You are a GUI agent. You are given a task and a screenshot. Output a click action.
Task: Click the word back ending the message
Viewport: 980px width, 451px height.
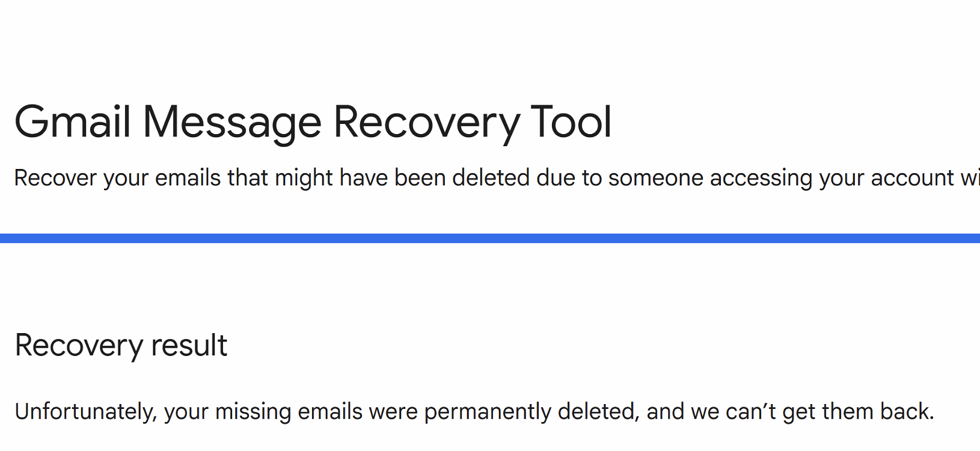[x=906, y=412]
